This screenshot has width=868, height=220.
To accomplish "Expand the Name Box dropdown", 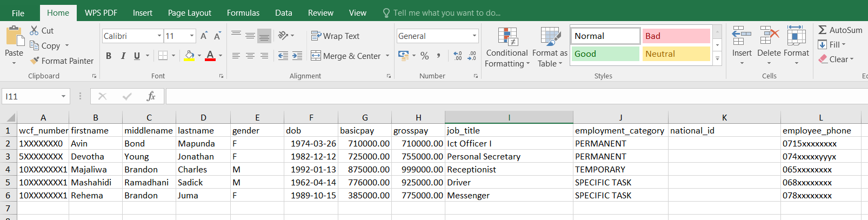I will pyautogui.click(x=63, y=96).
